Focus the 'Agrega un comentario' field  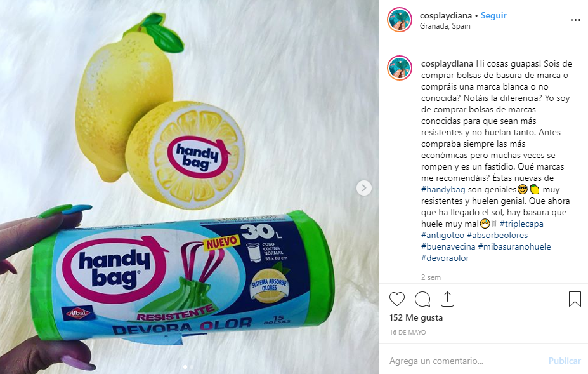[x=465, y=361]
